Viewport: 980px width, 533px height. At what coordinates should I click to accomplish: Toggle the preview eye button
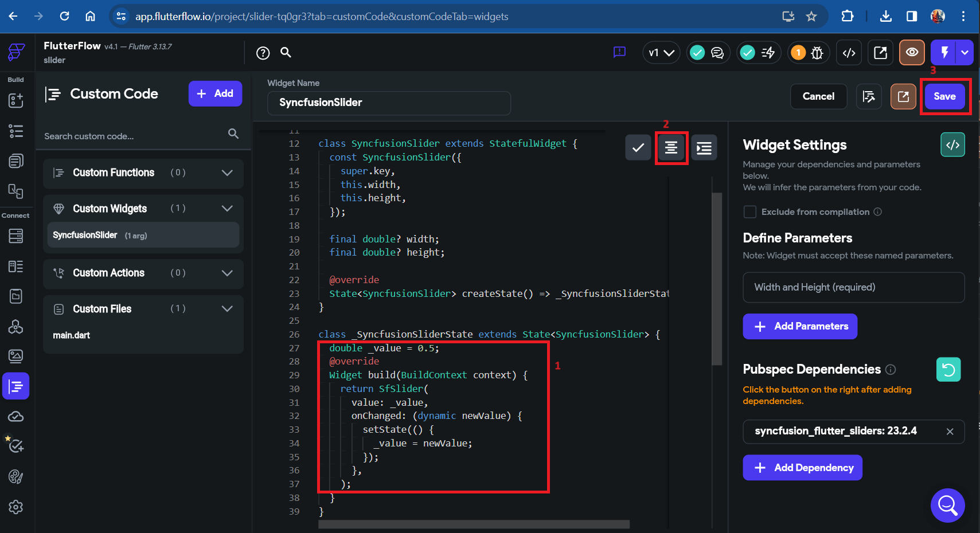[912, 53]
